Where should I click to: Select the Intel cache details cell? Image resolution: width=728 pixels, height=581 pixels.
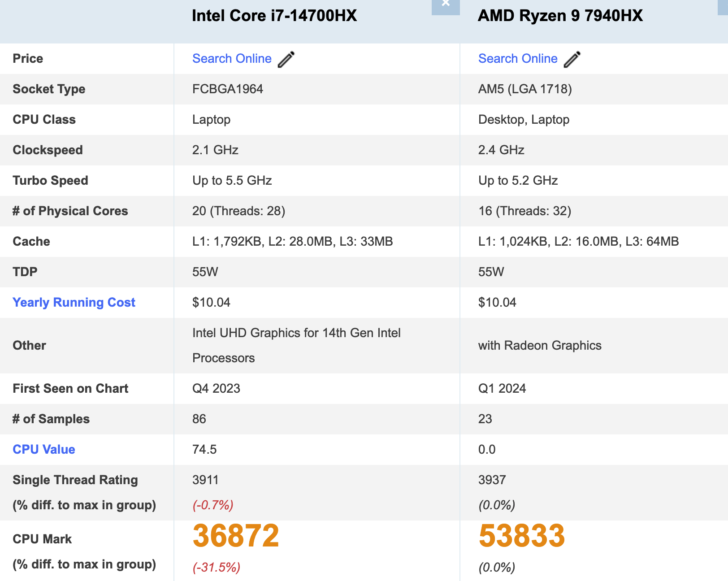point(292,241)
